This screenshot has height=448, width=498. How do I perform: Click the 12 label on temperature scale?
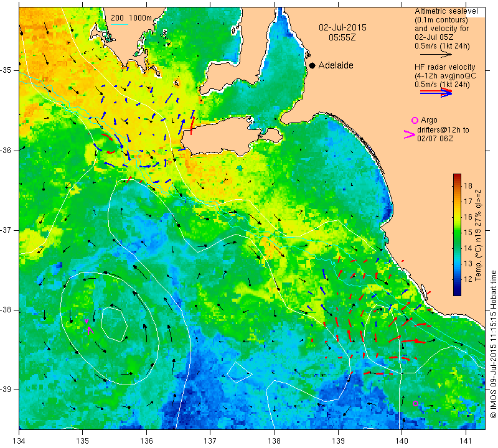click(468, 279)
